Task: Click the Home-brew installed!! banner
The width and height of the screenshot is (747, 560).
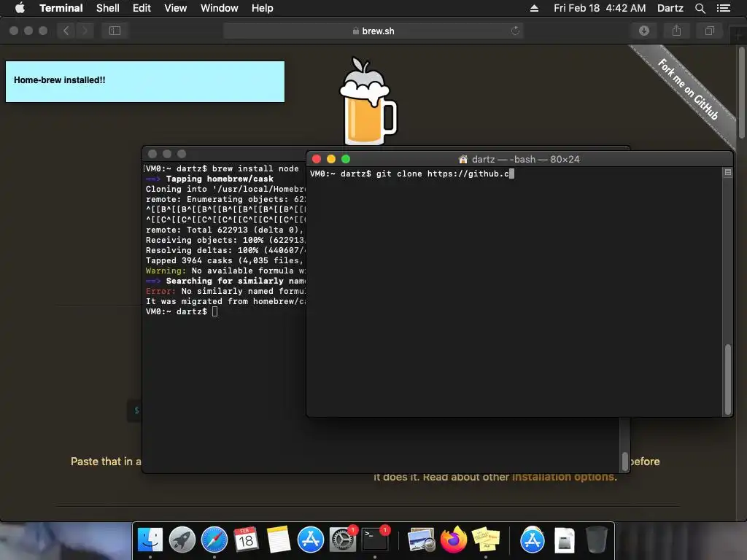Action: [x=145, y=82]
